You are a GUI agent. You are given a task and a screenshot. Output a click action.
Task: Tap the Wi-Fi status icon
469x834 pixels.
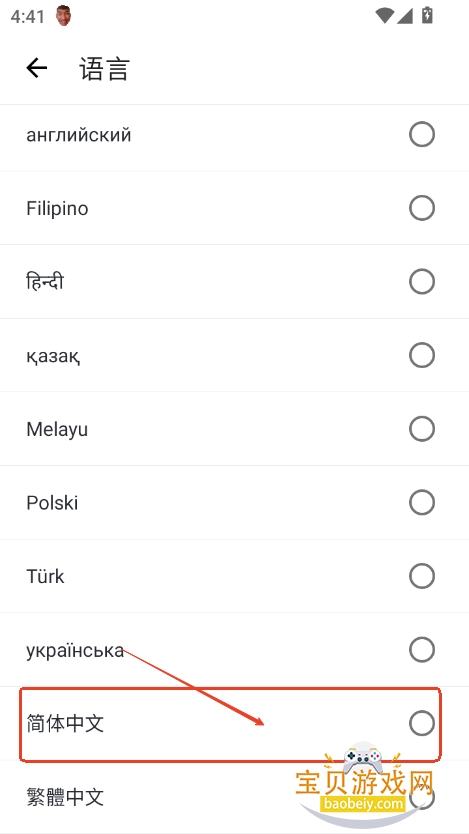(384, 15)
